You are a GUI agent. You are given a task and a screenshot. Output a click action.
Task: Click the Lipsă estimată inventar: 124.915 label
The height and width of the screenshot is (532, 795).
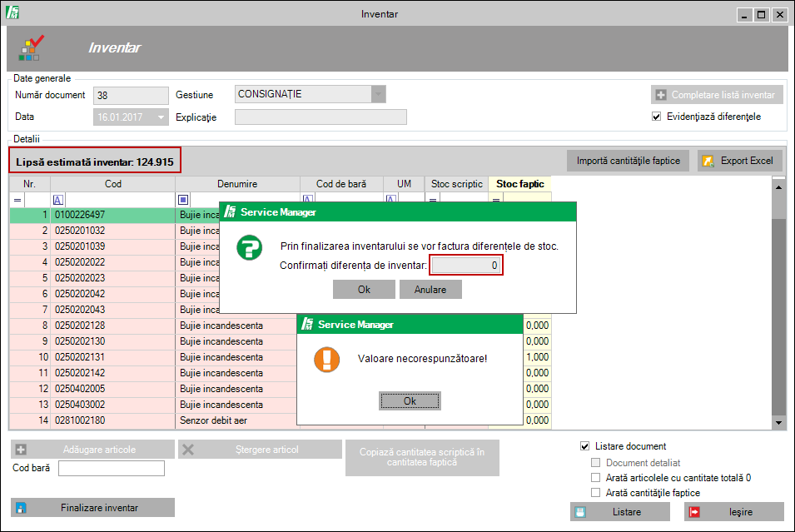pyautogui.click(x=95, y=162)
